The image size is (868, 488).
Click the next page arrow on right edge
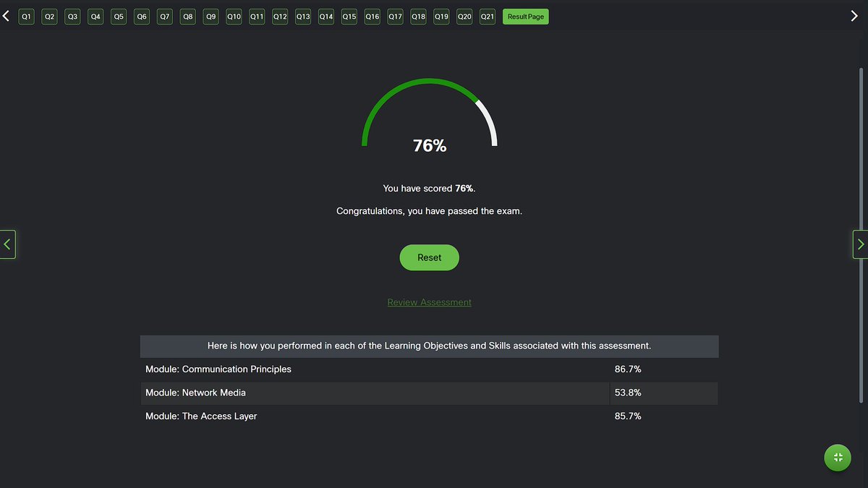coord(860,244)
